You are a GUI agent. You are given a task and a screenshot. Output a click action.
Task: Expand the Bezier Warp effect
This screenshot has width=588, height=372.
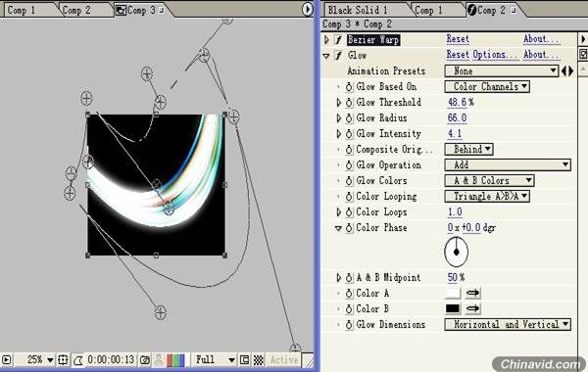326,40
